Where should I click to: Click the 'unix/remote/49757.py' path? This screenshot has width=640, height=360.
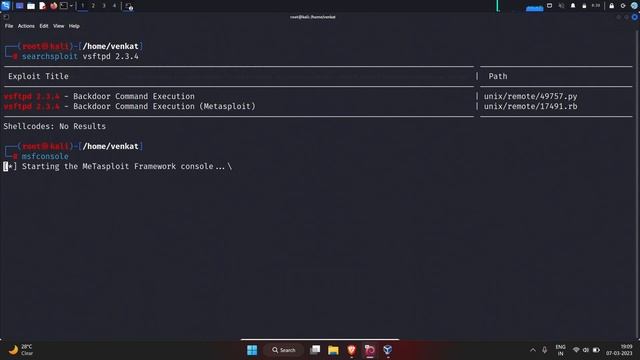[531, 96]
